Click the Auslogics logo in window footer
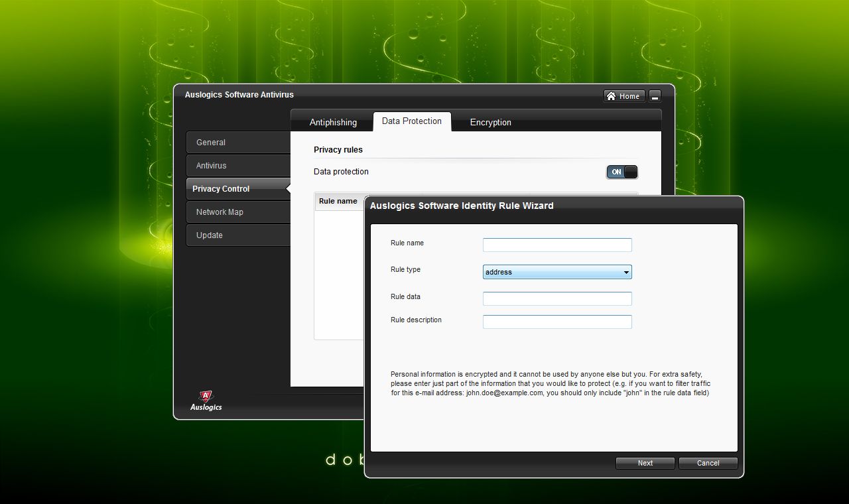 coord(206,401)
